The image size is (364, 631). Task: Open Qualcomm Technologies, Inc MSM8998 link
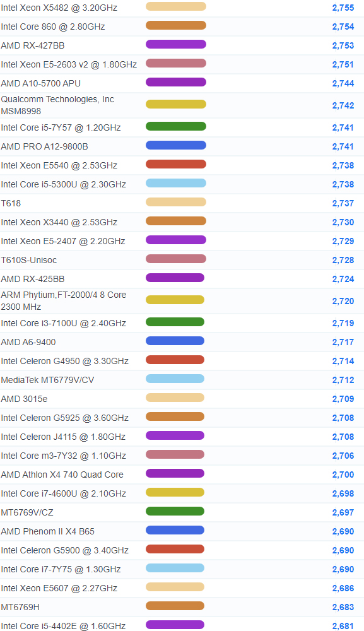(x=57, y=105)
